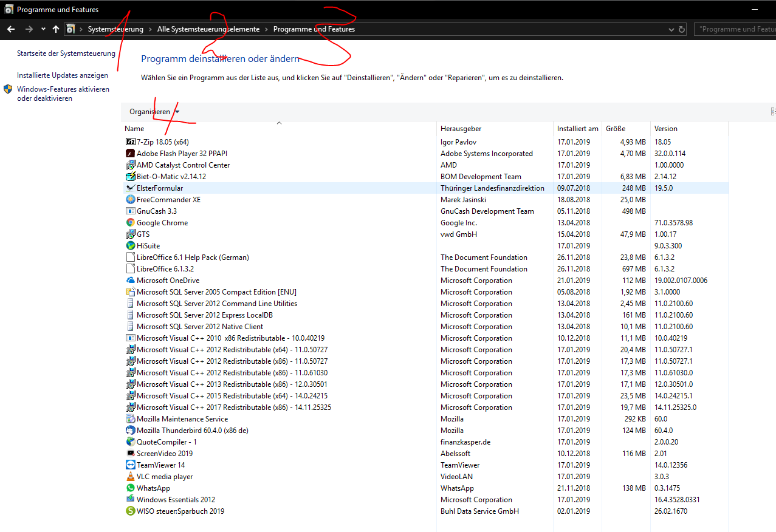Viewport: 776px width, 532px height.
Task: Click the GnuCash 3.3 icon
Action: click(130, 211)
